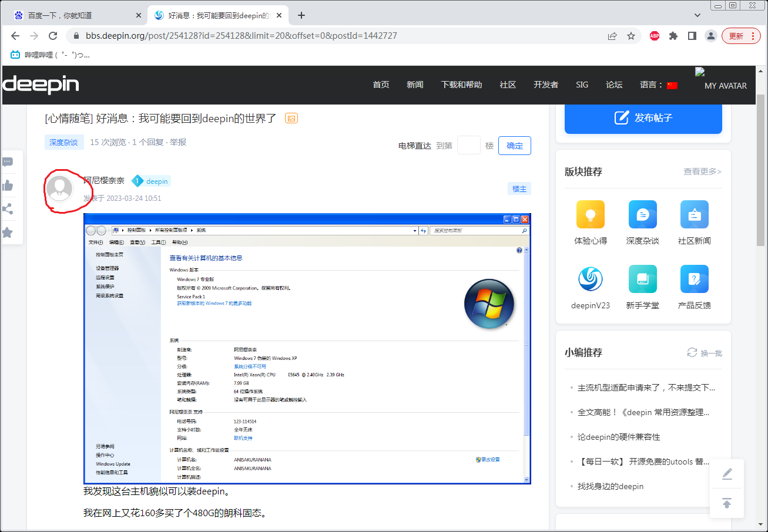Open SIG in the nav bar
This screenshot has width=768, height=532.
[582, 85]
